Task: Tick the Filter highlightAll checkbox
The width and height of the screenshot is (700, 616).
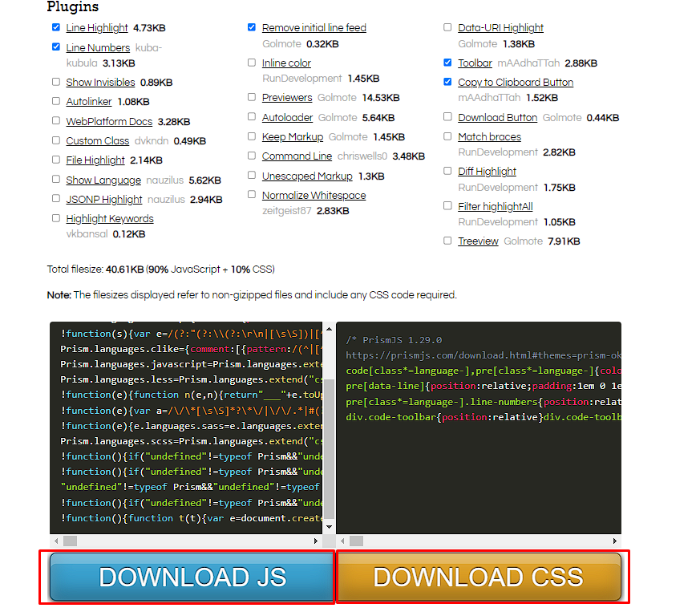Action: tap(447, 205)
